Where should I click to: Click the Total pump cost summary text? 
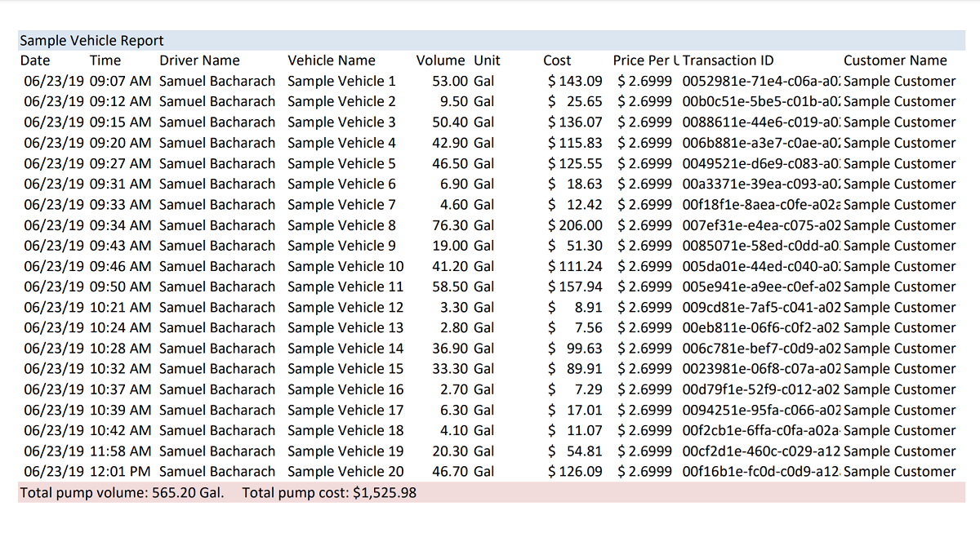click(329, 493)
